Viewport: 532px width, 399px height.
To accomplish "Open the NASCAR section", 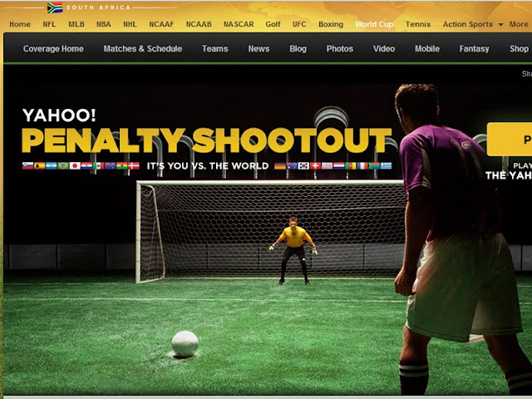I will coord(239,24).
